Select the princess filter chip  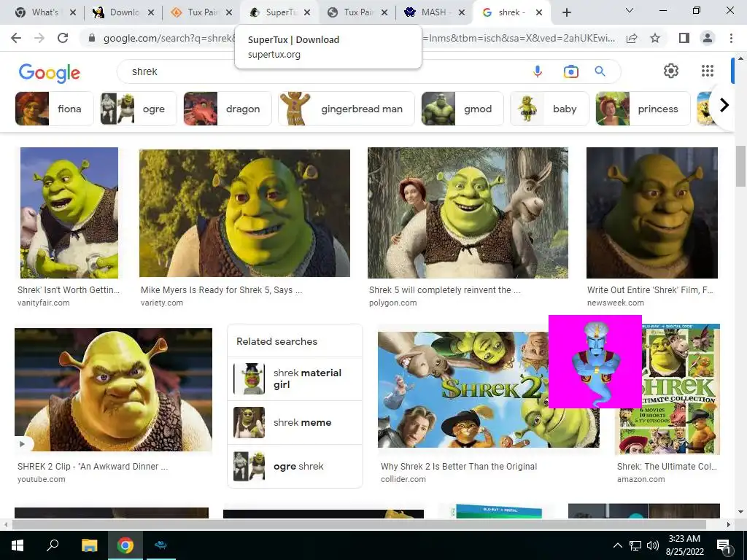tap(643, 109)
